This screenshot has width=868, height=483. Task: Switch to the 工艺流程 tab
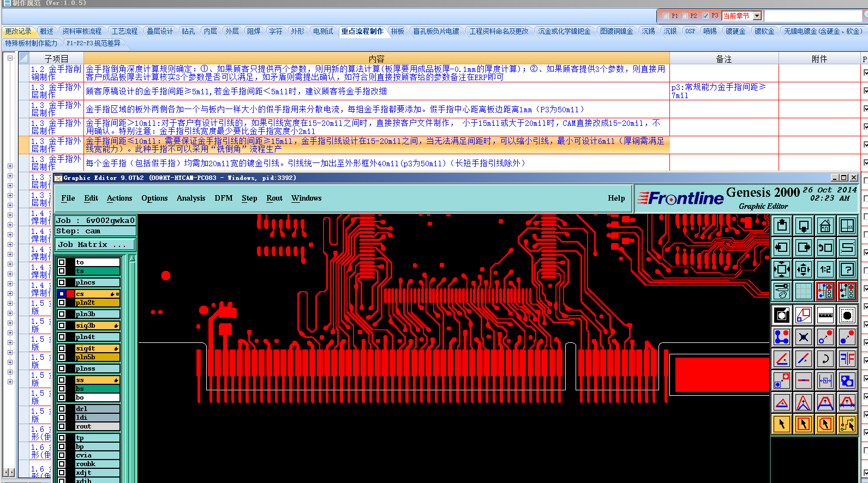(125, 32)
